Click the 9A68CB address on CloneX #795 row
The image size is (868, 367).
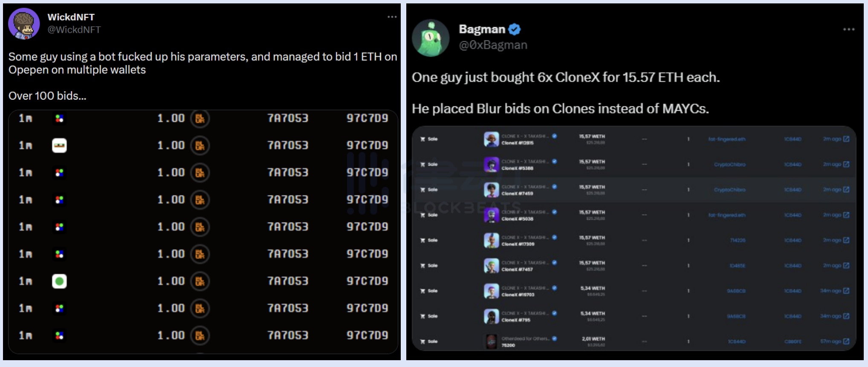click(736, 316)
